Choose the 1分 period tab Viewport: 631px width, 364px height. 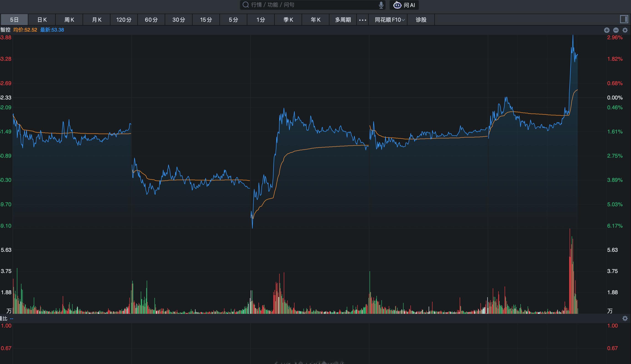coord(261,20)
